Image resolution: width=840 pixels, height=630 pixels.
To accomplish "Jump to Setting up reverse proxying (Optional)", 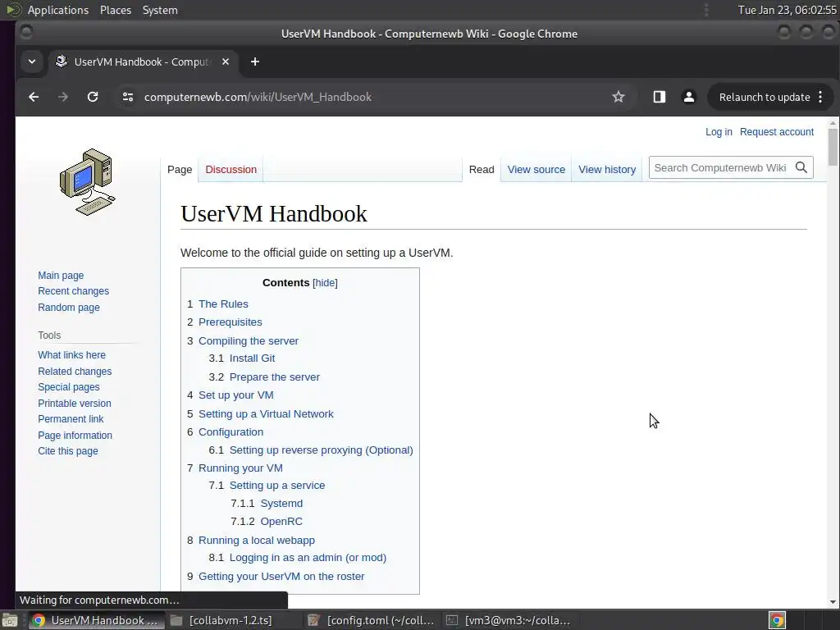I will tap(322, 450).
